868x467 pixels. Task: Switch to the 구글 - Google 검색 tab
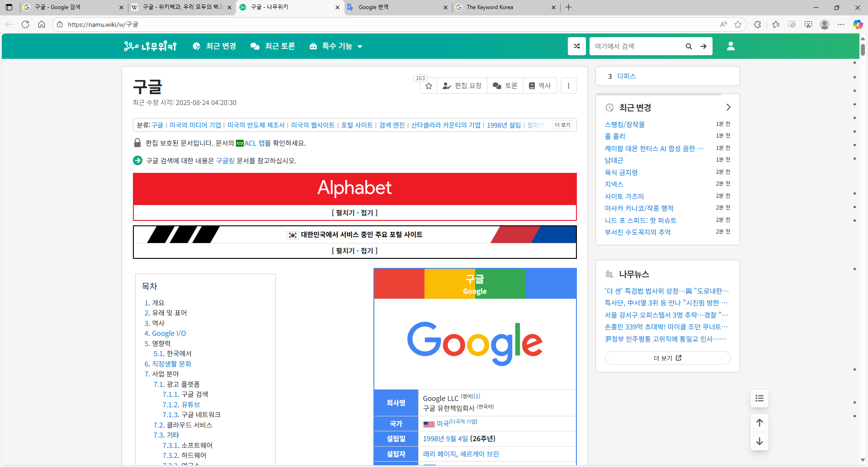tap(73, 7)
